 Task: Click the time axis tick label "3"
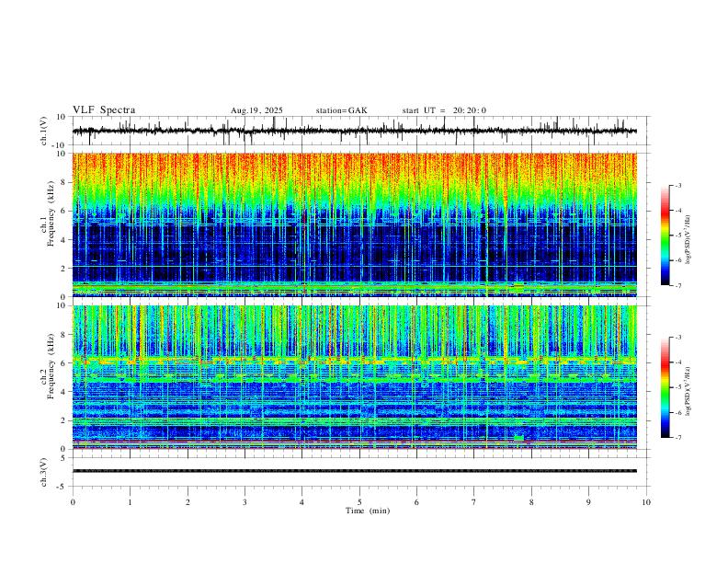(245, 502)
